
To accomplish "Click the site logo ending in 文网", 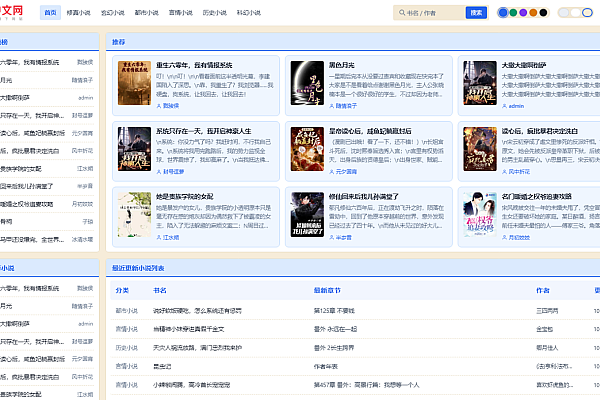I will point(11,12).
